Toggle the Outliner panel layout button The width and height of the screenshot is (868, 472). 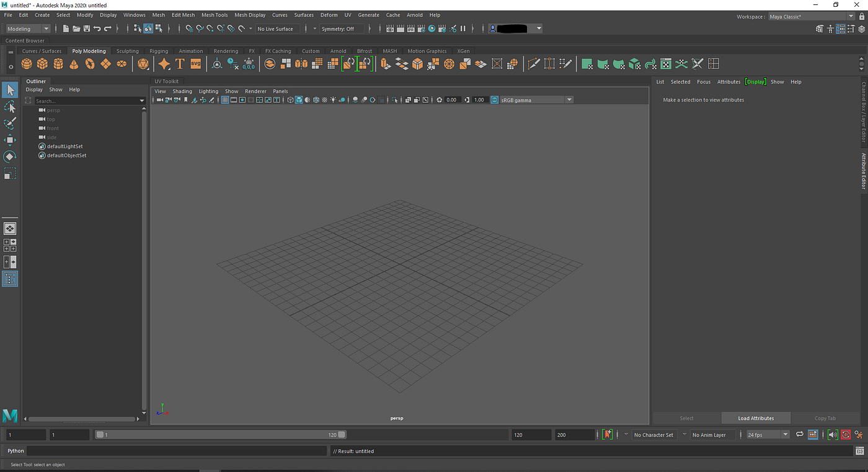(x=10, y=279)
